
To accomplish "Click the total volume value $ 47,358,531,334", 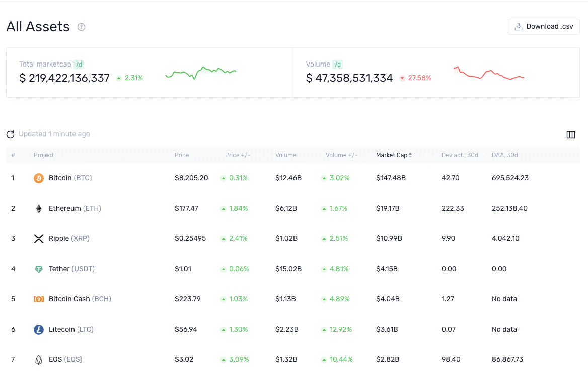I will 349,78.
